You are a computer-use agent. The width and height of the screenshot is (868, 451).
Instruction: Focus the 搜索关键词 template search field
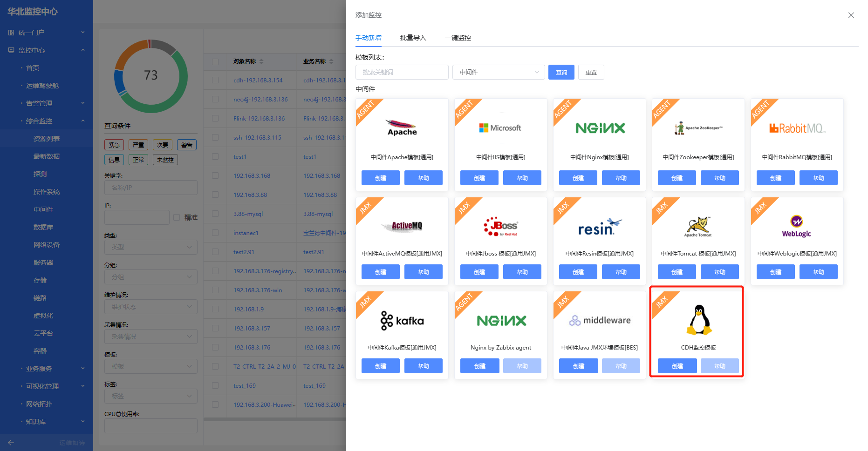402,72
